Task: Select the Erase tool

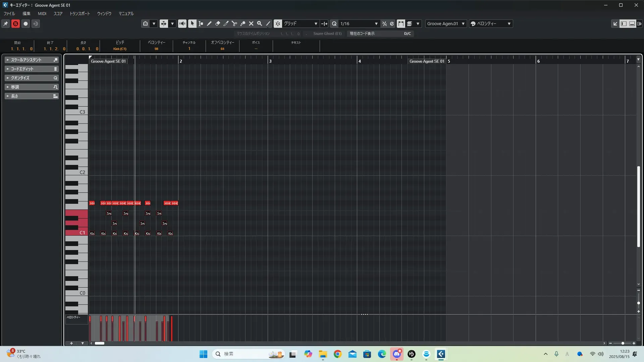Action: pos(217,23)
